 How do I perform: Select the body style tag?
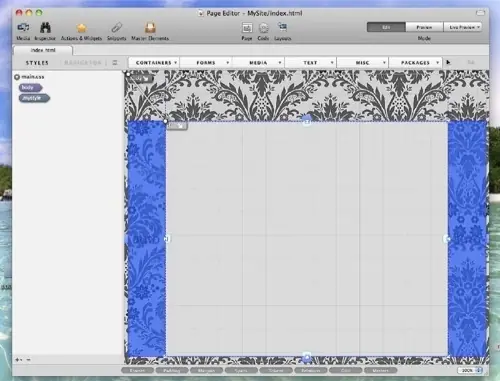[31, 88]
